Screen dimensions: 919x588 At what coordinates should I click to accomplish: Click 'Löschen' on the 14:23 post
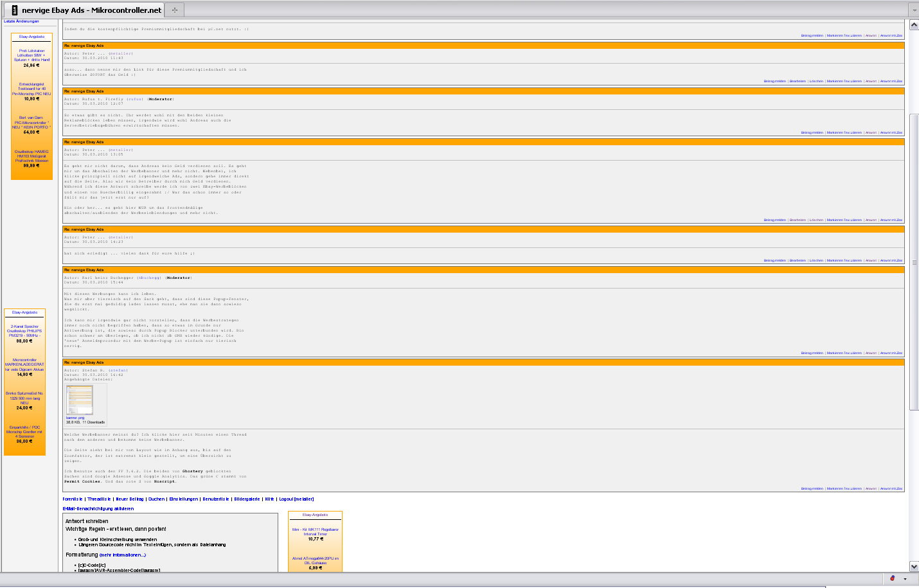coord(816,261)
